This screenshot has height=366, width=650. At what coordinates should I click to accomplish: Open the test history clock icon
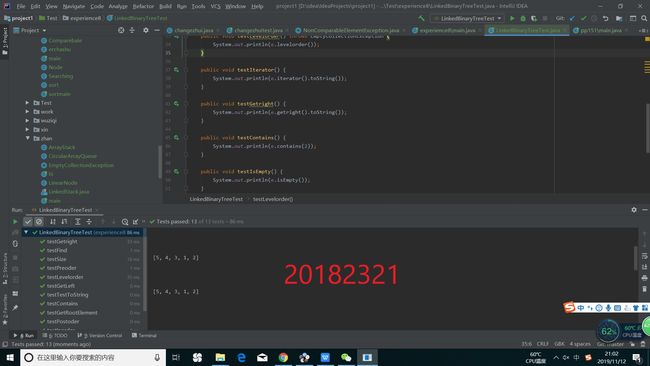125,222
